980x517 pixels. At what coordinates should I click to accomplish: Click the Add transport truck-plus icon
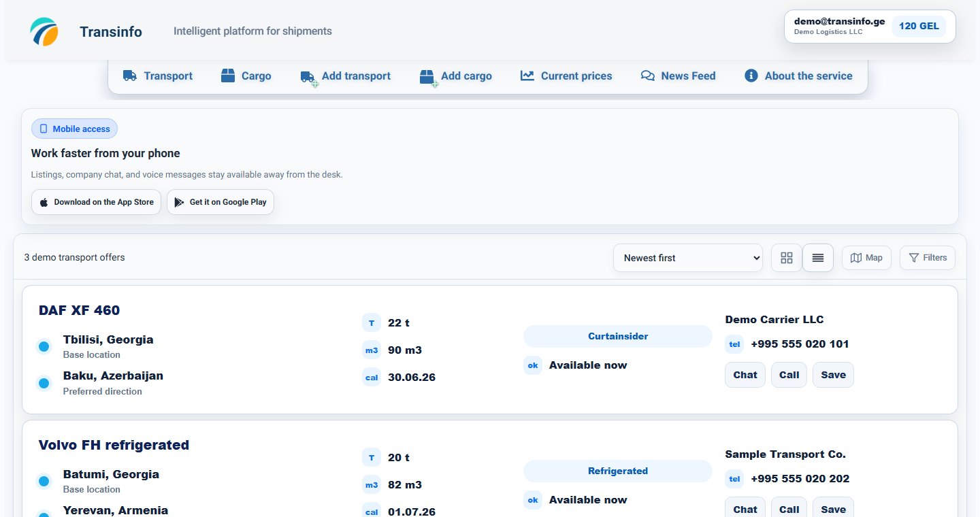point(309,78)
